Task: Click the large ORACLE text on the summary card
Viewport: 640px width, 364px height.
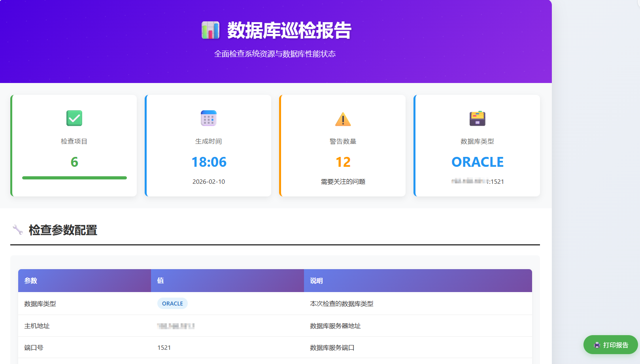Action: click(x=478, y=162)
